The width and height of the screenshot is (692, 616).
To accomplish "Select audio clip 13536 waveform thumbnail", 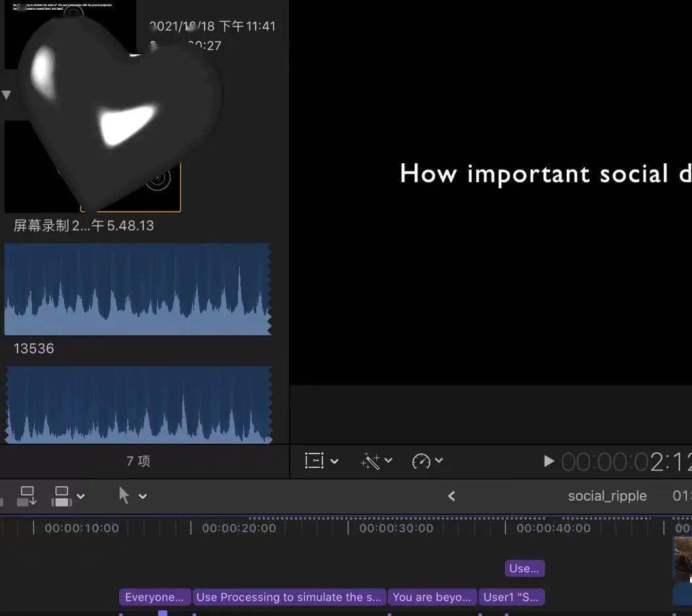I will [138, 289].
